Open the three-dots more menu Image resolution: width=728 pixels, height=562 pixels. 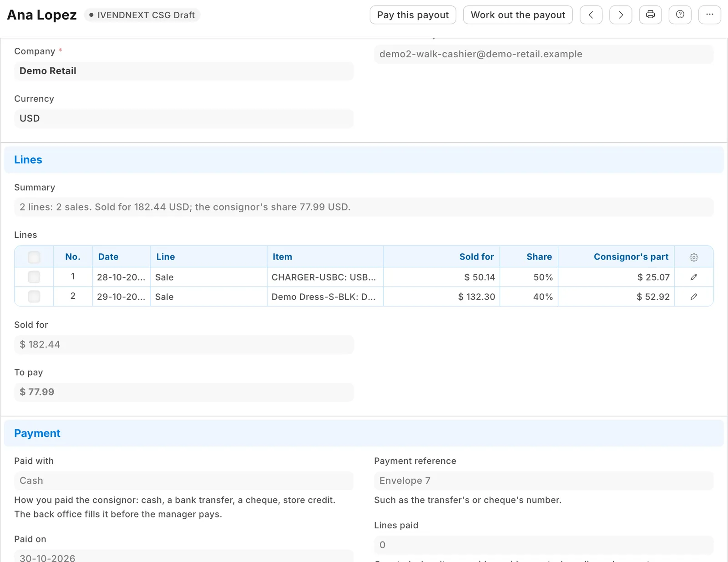point(710,15)
